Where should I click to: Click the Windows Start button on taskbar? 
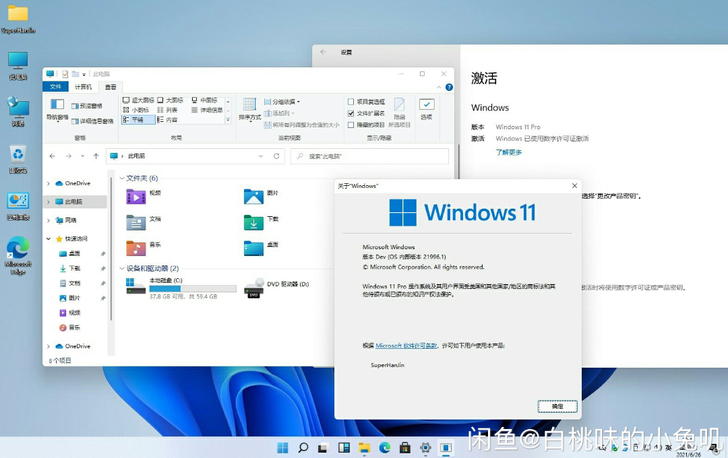(283, 448)
